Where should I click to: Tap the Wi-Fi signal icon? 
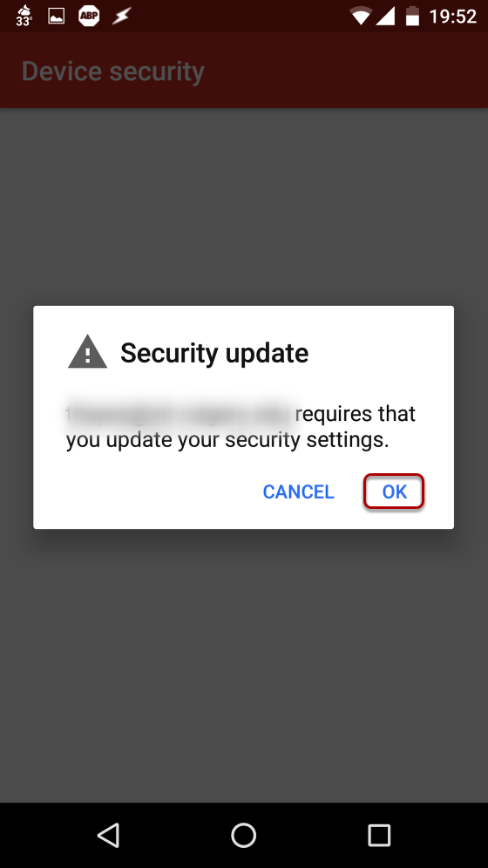pos(360,17)
